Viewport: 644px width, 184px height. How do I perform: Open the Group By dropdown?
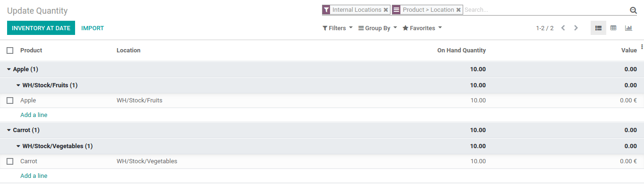[378, 28]
